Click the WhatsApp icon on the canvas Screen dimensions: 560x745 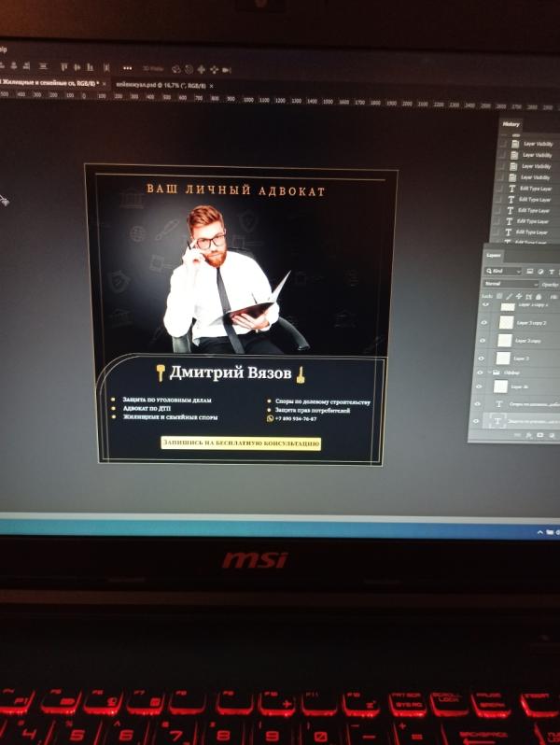pyautogui.click(x=271, y=418)
